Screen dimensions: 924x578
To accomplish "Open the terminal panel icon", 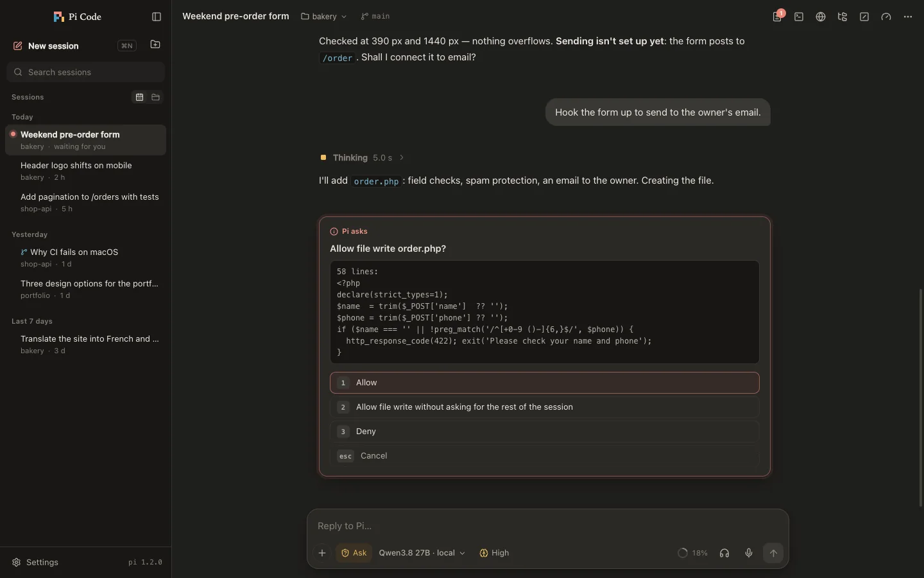I will 799,17.
